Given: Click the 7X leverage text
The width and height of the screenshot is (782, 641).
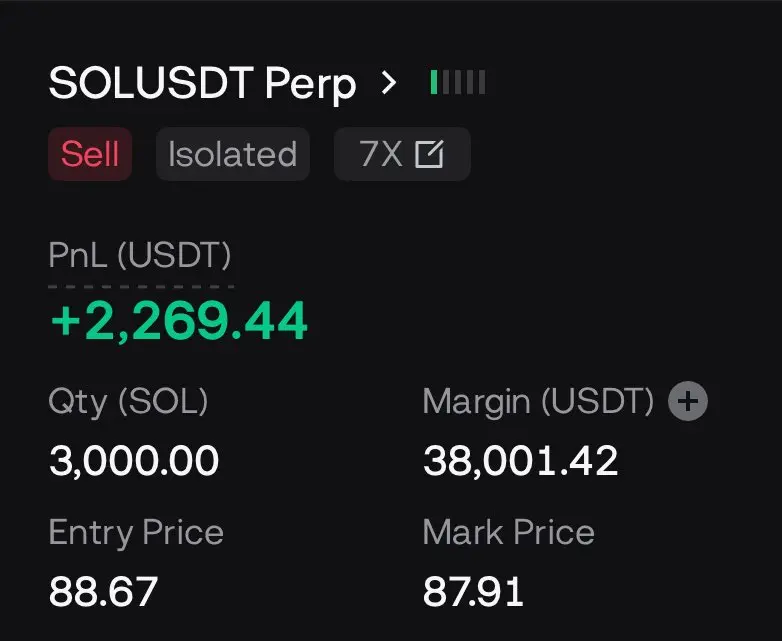Looking at the screenshot, I should tap(381, 154).
